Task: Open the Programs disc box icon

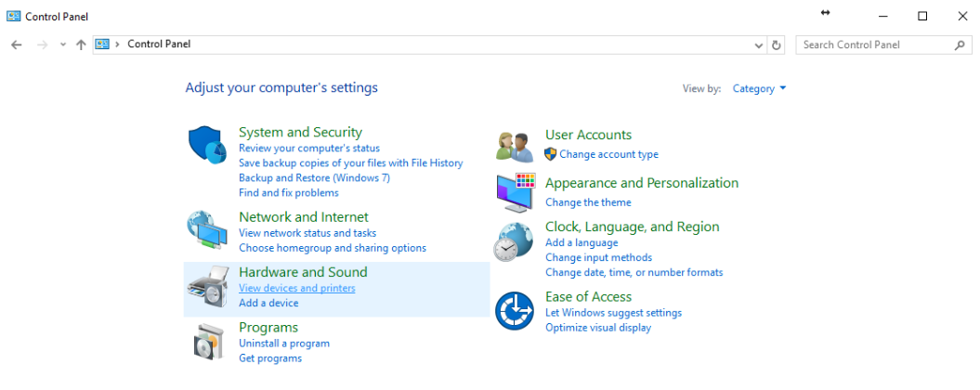Action: (x=207, y=342)
